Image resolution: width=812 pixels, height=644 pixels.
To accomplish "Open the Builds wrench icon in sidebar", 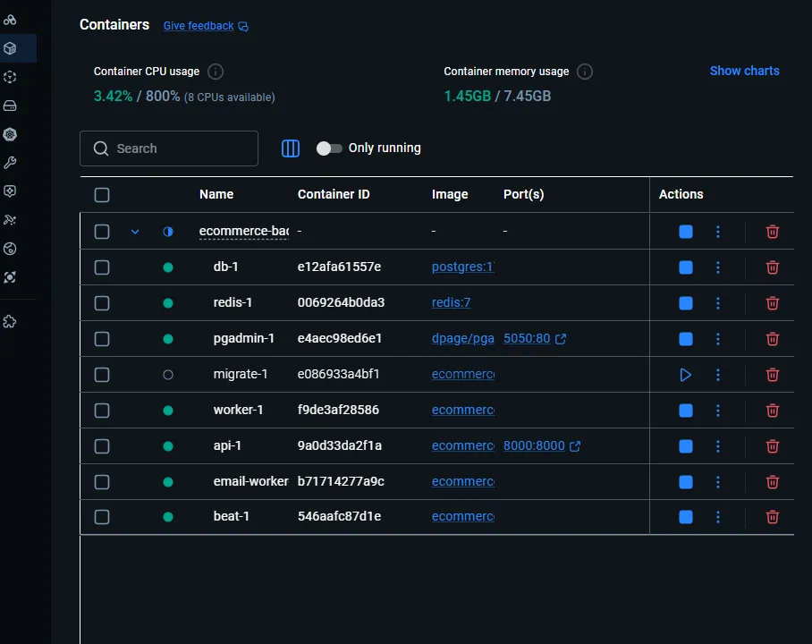I will [x=11, y=163].
